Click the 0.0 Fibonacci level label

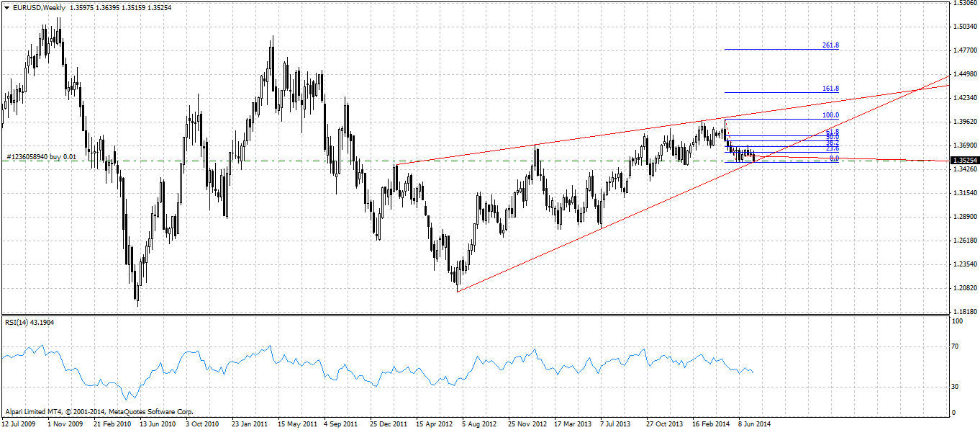834,158
